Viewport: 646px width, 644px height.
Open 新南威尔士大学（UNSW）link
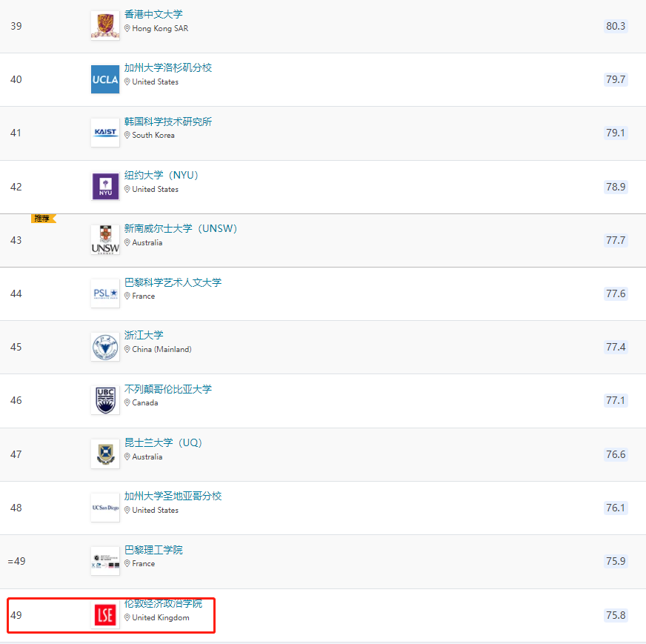(181, 228)
